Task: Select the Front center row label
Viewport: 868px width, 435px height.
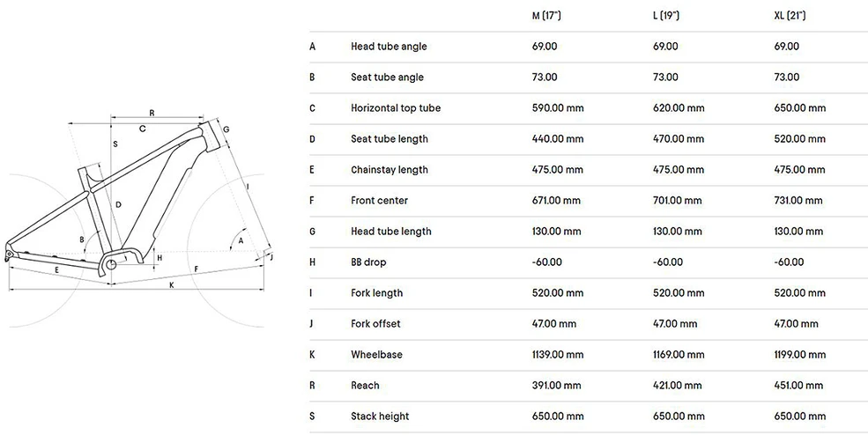Action: tap(379, 201)
